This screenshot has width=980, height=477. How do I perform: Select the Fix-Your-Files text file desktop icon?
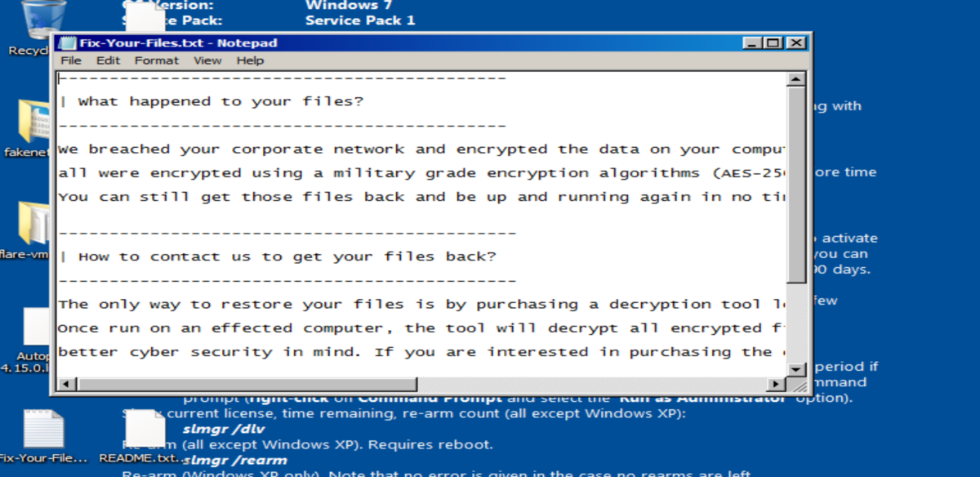click(x=42, y=437)
